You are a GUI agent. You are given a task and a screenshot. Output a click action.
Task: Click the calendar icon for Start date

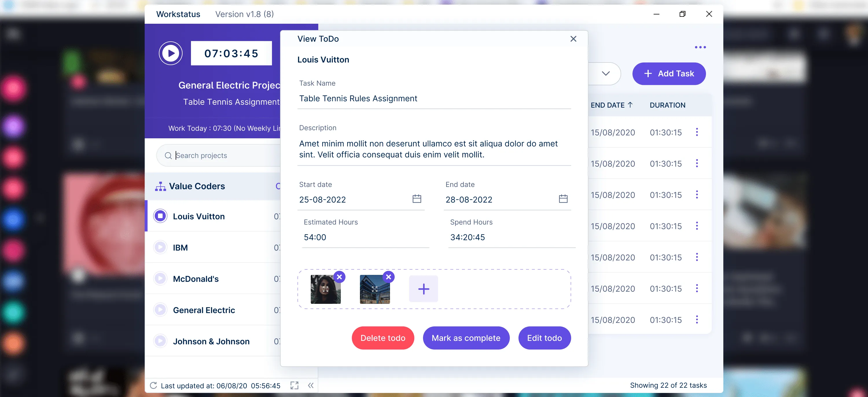click(x=417, y=198)
